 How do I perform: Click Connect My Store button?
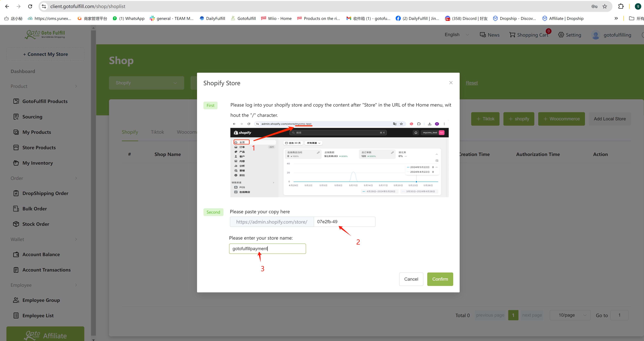coord(45,54)
